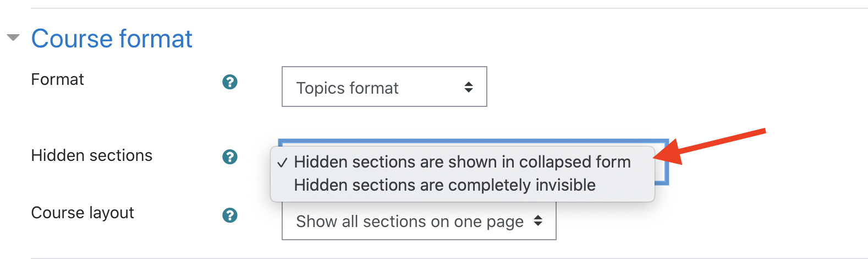Choose Hidden sections are shown in collapsed form
The height and width of the screenshot is (259, 868).
click(x=463, y=162)
